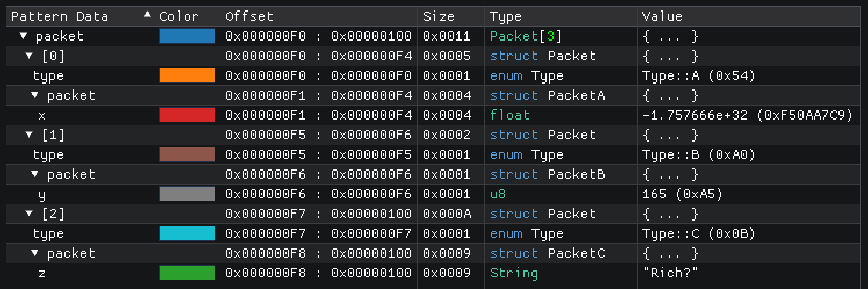Image resolution: width=868 pixels, height=289 pixels.
Task: Collapse the PacketB struct packet node
Action: (x=35, y=174)
